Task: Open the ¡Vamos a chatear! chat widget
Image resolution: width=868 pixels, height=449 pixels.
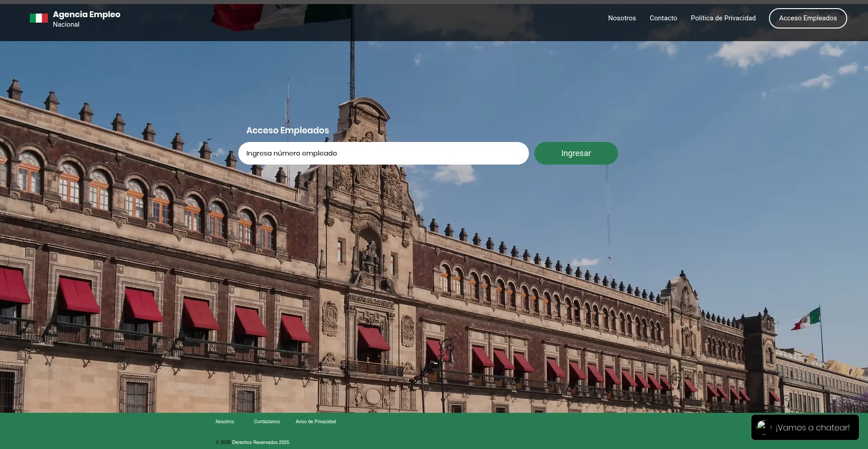Action: (x=805, y=427)
